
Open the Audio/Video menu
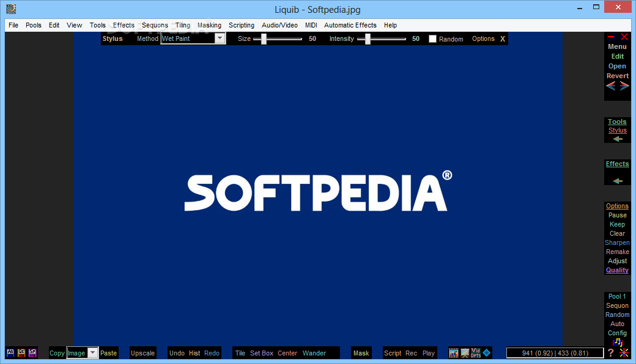279,25
